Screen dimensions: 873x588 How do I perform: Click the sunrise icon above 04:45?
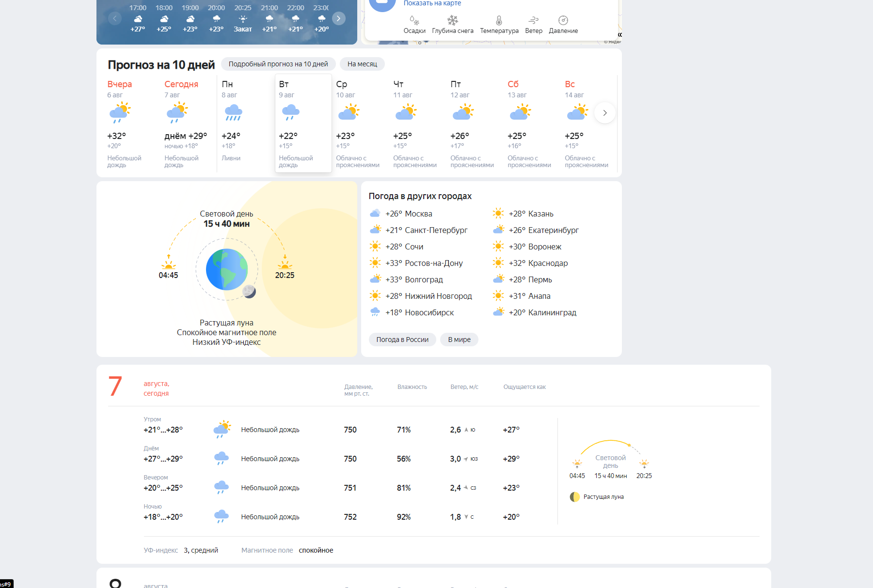coord(168,263)
